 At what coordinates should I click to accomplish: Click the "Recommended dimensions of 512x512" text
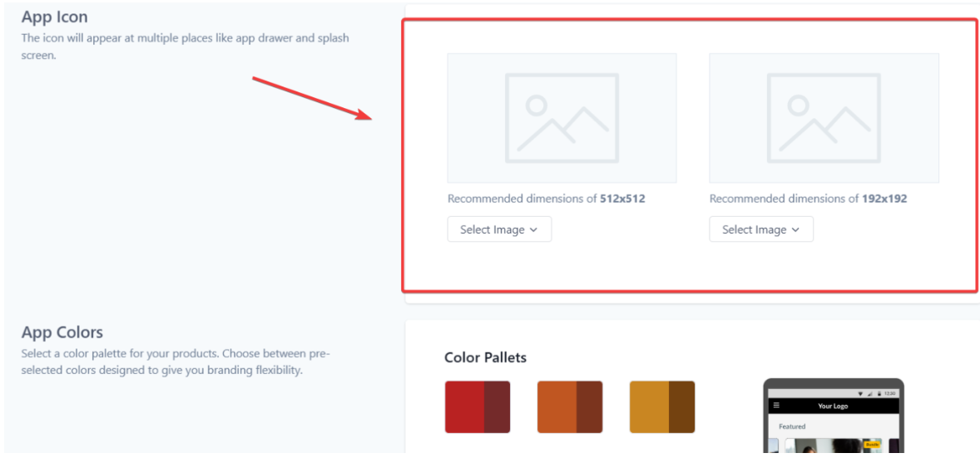tap(547, 199)
